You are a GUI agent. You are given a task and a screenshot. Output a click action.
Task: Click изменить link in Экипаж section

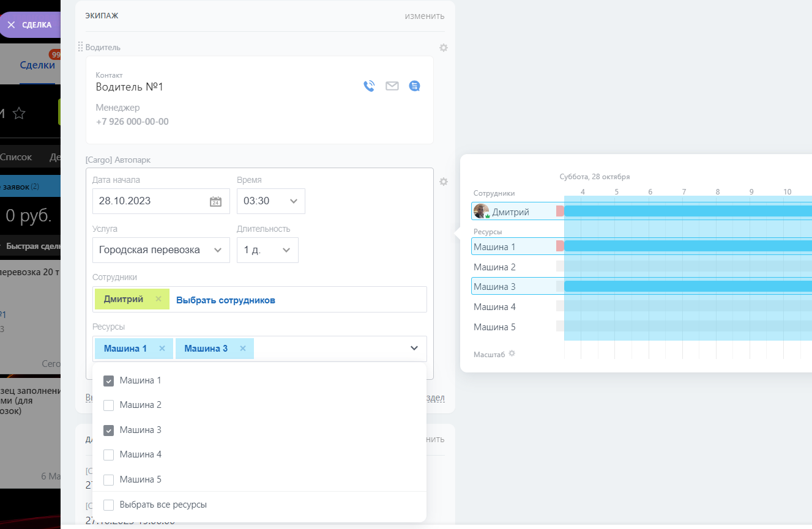[424, 16]
